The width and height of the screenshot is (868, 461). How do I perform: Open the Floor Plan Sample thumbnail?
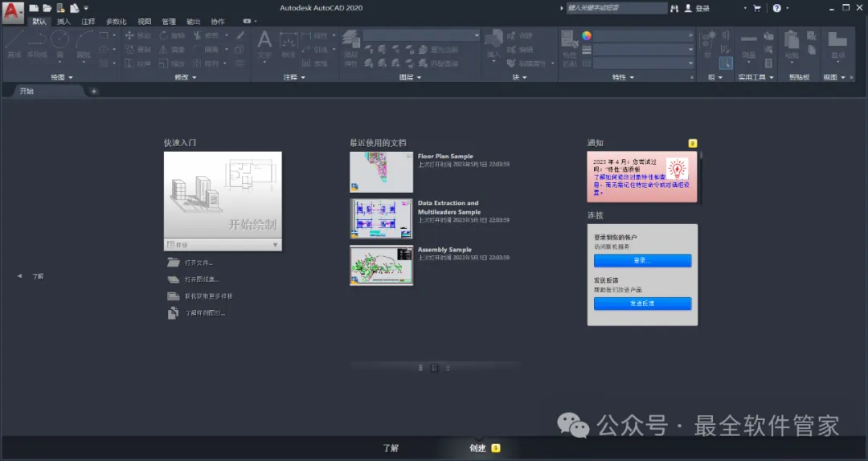click(x=382, y=172)
